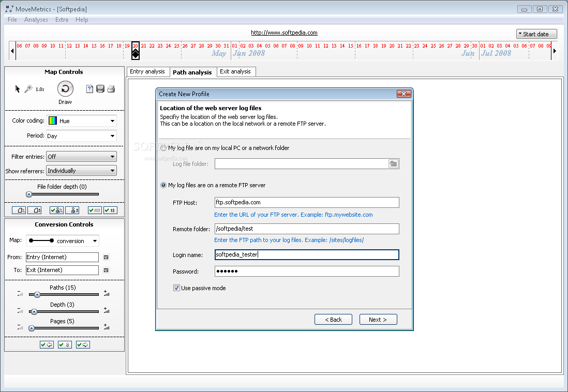The height and width of the screenshot is (392, 568).
Task: Select the arrow pointer tool in Map Controls
Action: tap(18, 89)
